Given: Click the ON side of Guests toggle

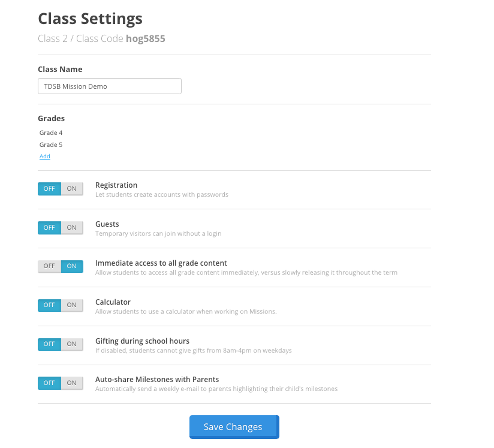Looking at the screenshot, I should pyautogui.click(x=71, y=227).
